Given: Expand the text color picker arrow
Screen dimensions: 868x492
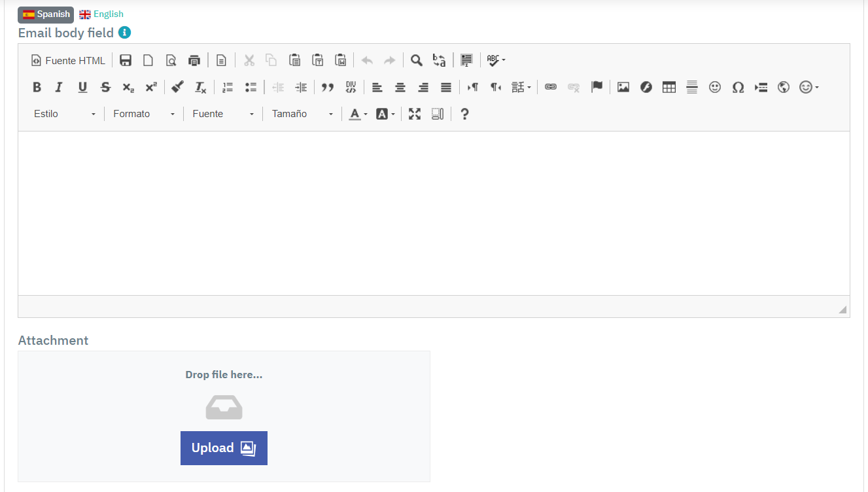Looking at the screenshot, I should (364, 114).
